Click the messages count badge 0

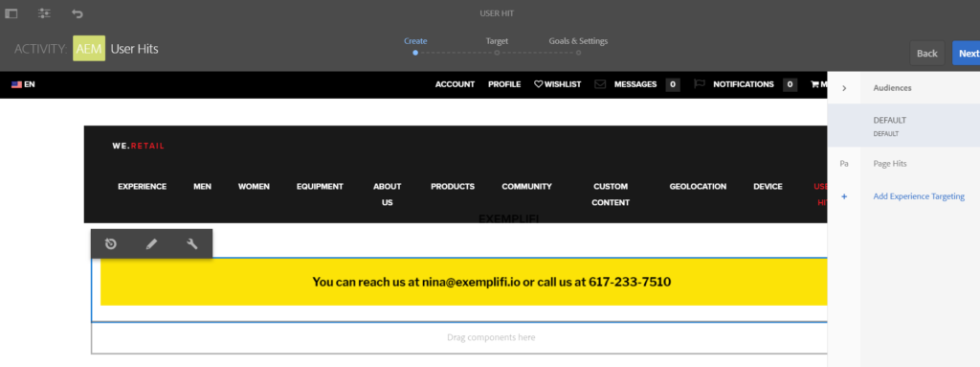click(x=673, y=84)
